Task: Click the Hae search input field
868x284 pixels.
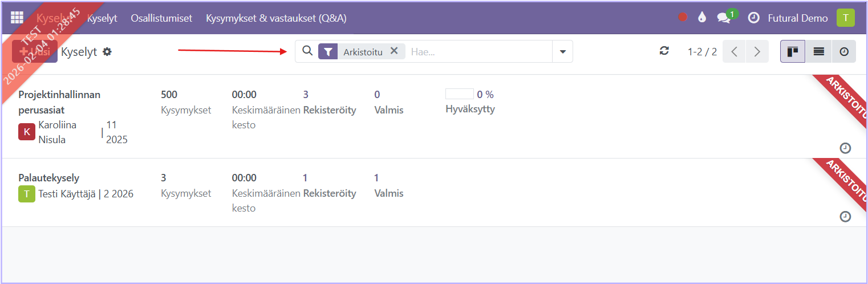Action: click(x=479, y=51)
